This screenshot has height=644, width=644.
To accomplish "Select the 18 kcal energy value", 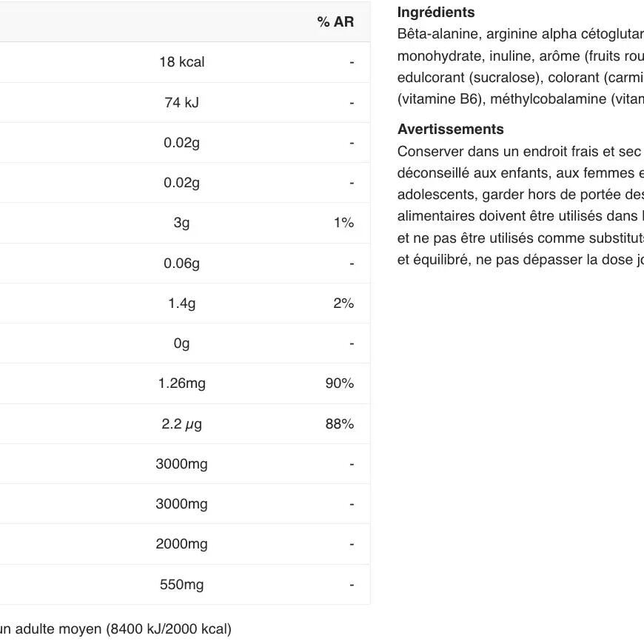I will point(181,62).
